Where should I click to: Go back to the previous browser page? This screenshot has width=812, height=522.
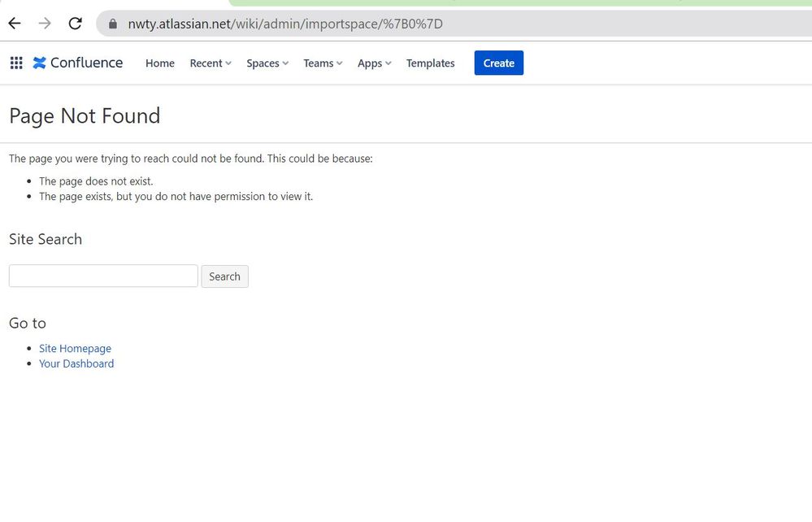(15, 24)
